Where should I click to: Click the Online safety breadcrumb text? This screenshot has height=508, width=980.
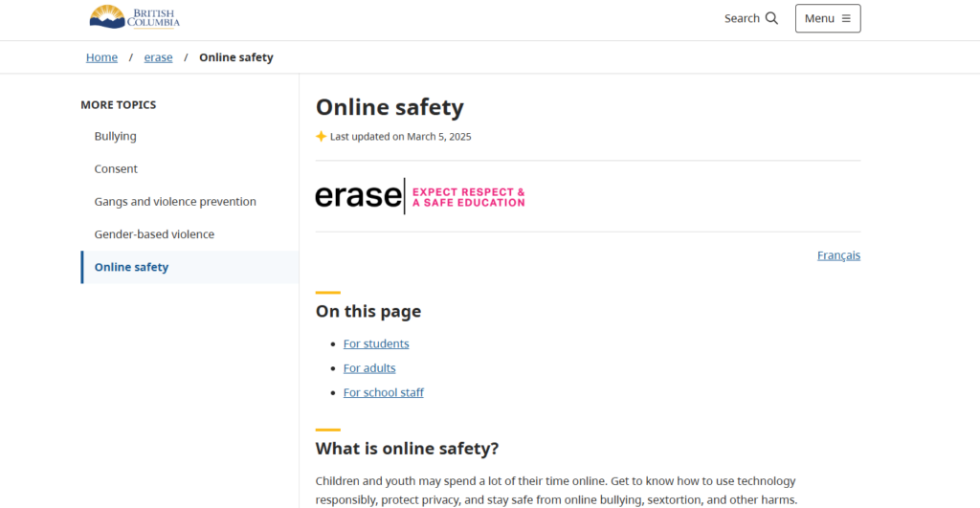236,56
